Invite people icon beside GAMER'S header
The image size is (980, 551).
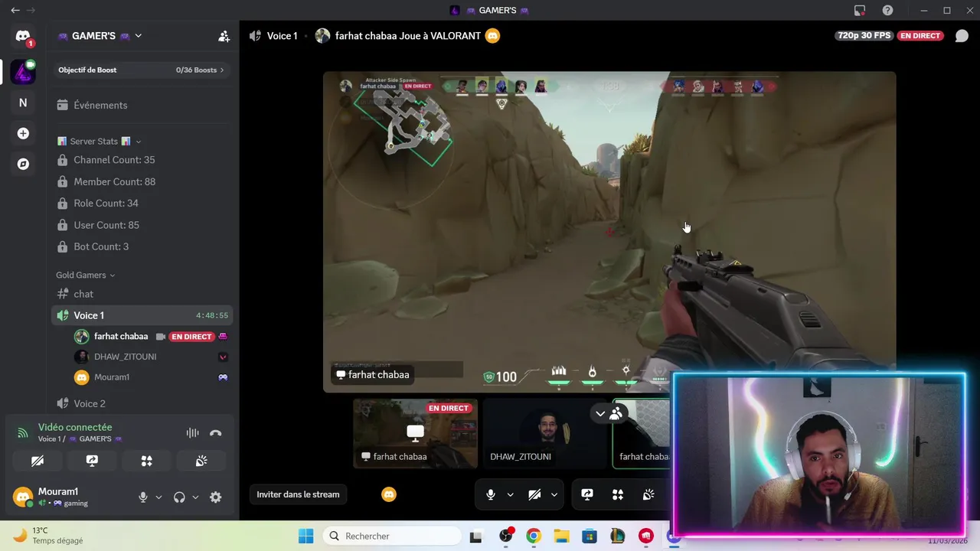coord(224,36)
